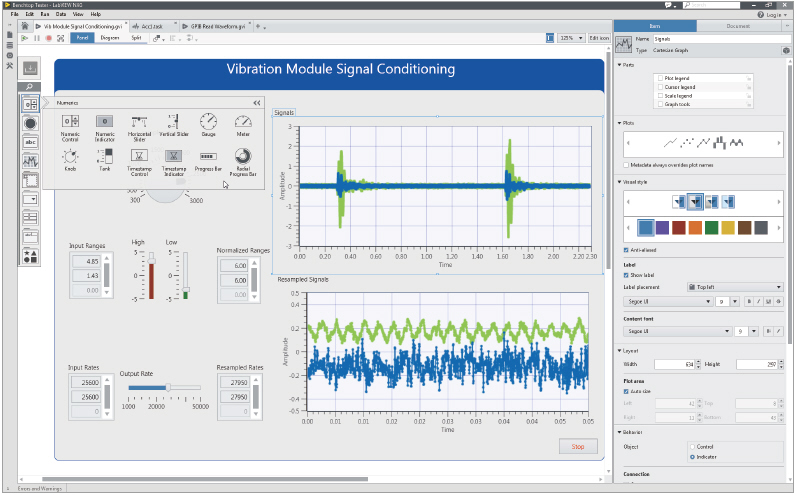Click the Run arrow in the toolbar

(x=24, y=37)
